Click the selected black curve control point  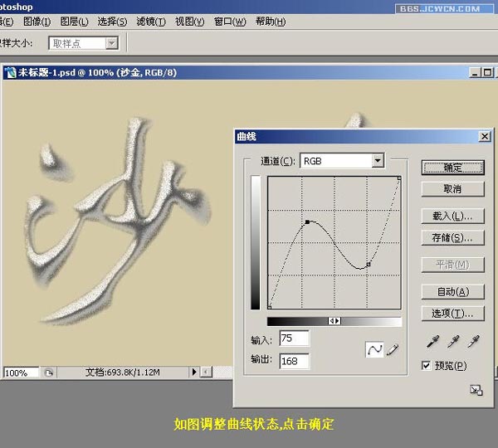tap(307, 222)
